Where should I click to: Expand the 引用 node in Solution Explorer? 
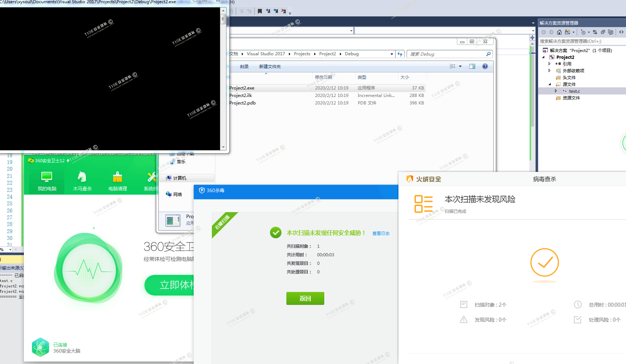point(549,64)
